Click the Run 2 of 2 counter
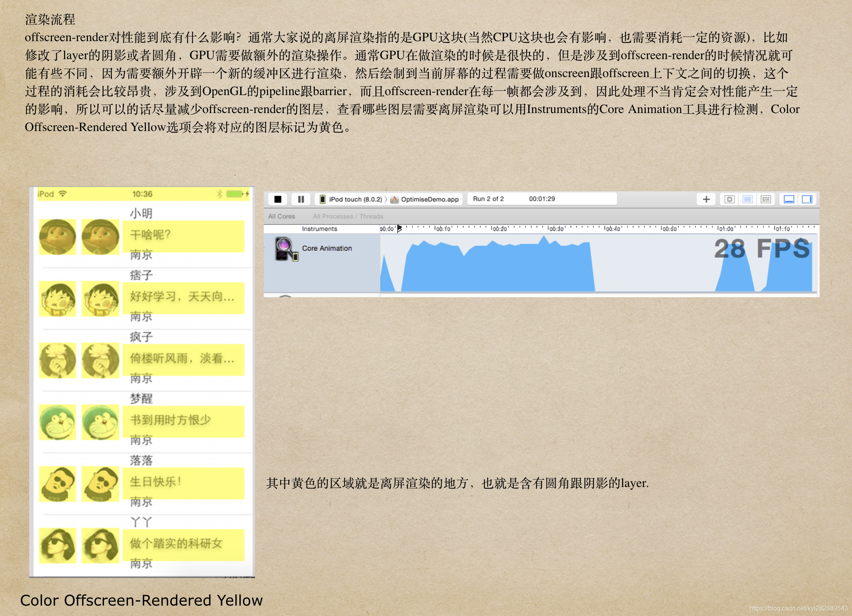The height and width of the screenshot is (616, 852). 488,199
